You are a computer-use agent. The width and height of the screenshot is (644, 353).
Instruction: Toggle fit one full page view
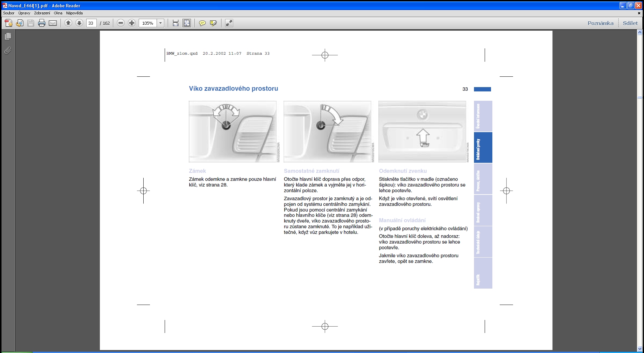(187, 23)
